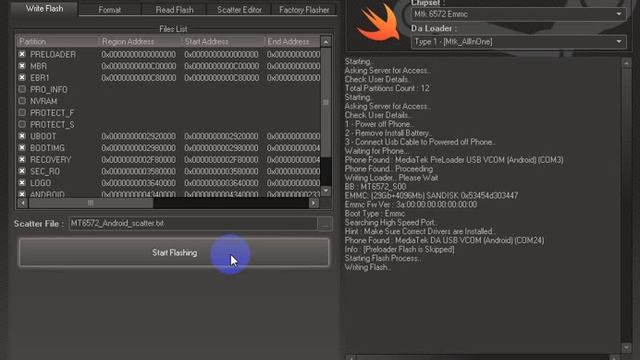
Task: Select the RECOVERY region address 0x000000002F80000
Action: point(138,160)
